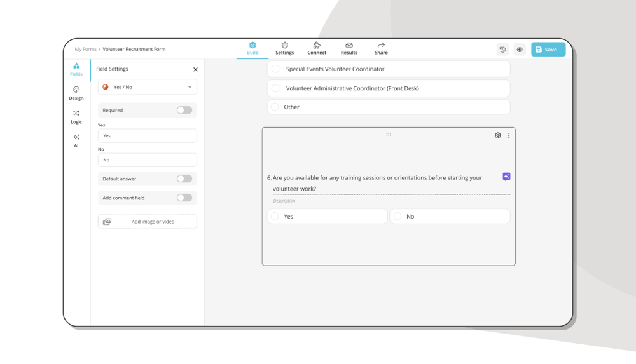Click the purple AI sparkle icon
This screenshot has width=636, height=364.
tap(506, 177)
